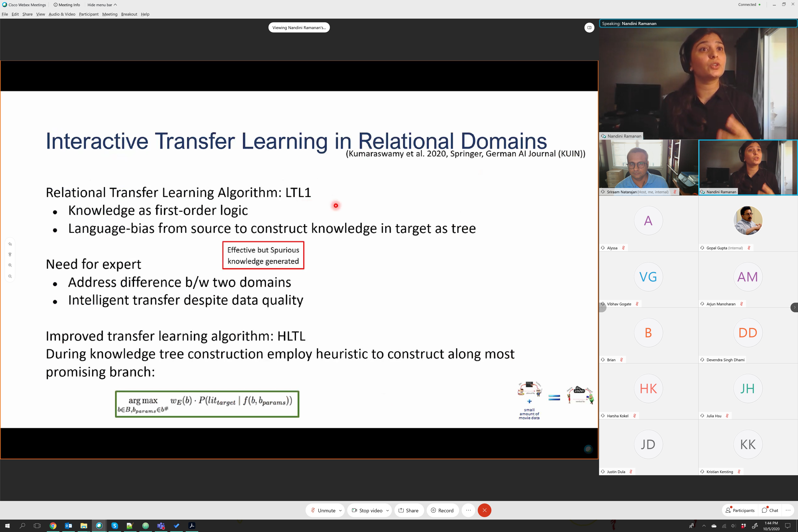The image size is (798, 532).
Task: Open the Breakout menu
Action: point(129,14)
